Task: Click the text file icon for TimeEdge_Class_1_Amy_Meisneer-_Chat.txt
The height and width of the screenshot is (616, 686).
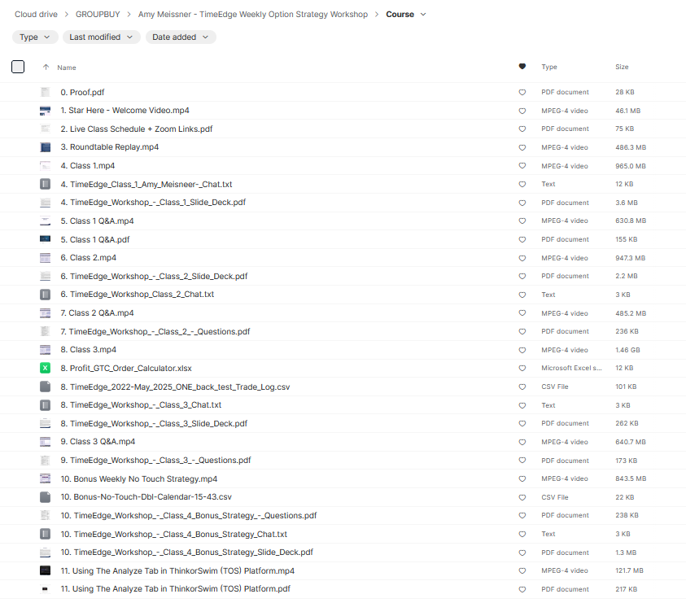Action: (46, 185)
